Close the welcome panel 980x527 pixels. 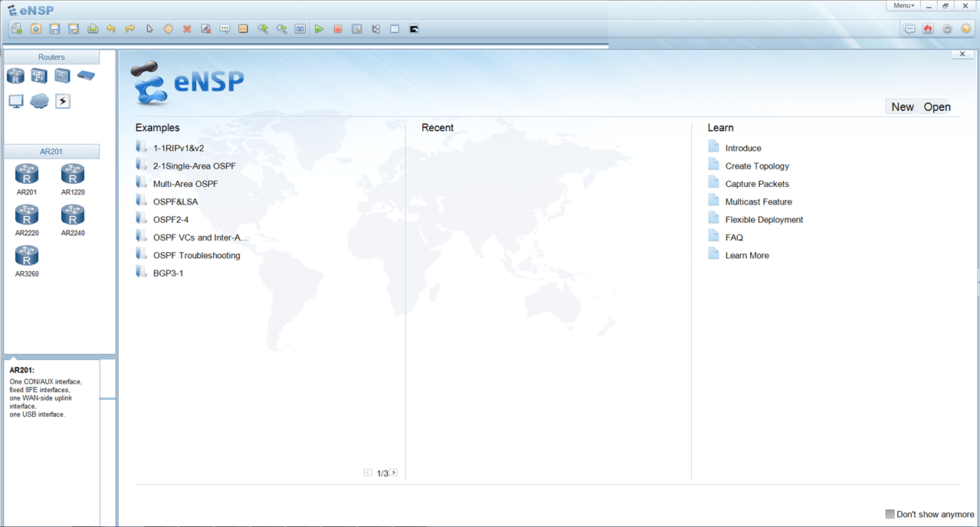click(x=962, y=54)
